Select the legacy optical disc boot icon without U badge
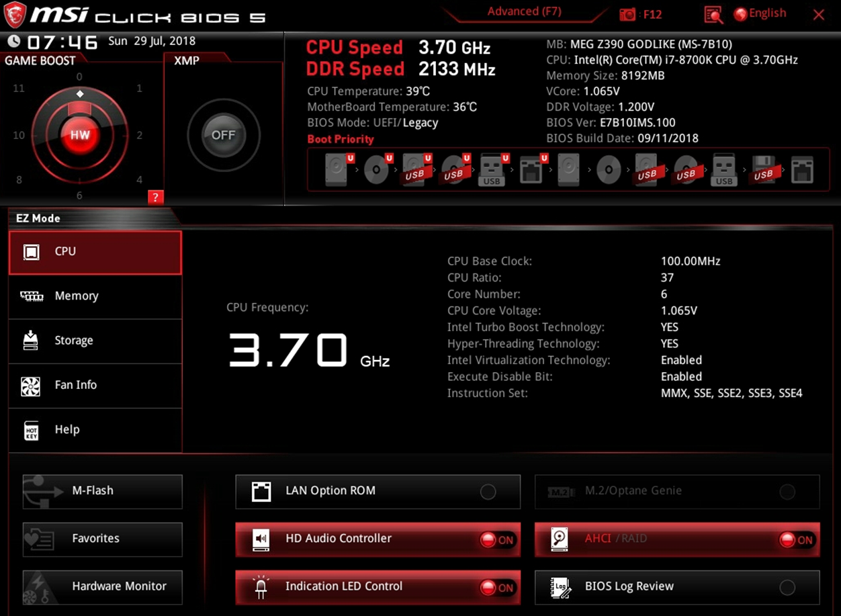Viewport: 841px width, 616px height. [x=609, y=170]
